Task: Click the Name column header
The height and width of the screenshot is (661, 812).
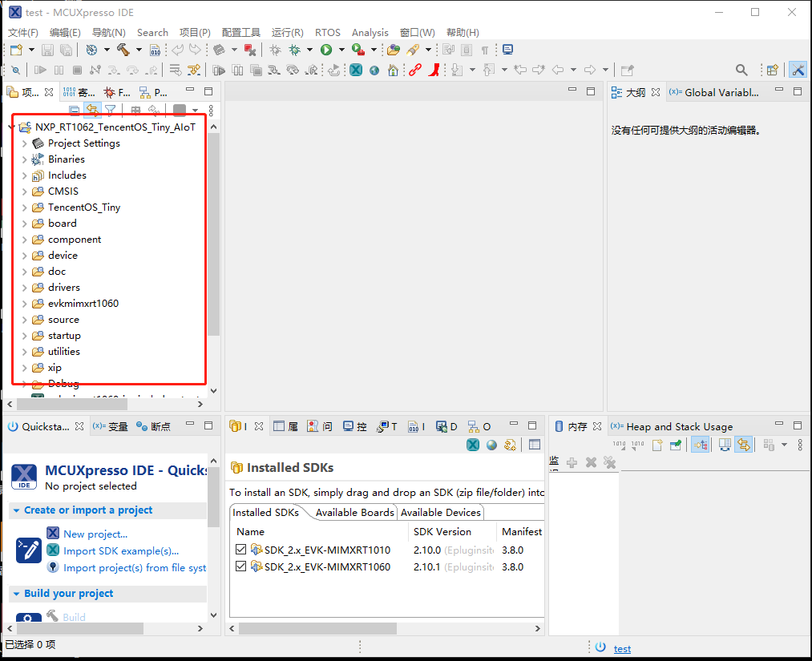Action: pos(251,531)
